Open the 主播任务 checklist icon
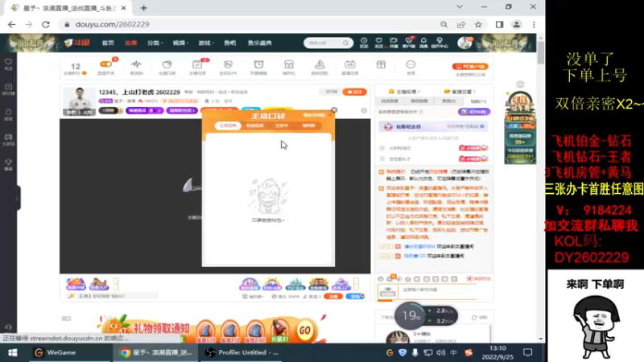Viewport: 644px width, 362px height. 197,68
